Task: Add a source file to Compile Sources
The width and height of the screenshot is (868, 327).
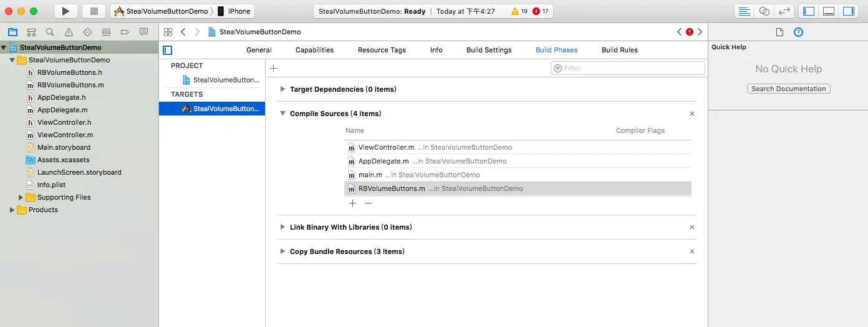Action: 352,203
